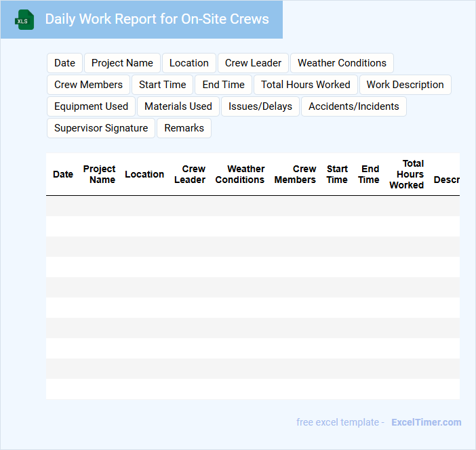Select the Project Name tag
The width and height of the screenshot is (476, 450).
tap(122, 63)
